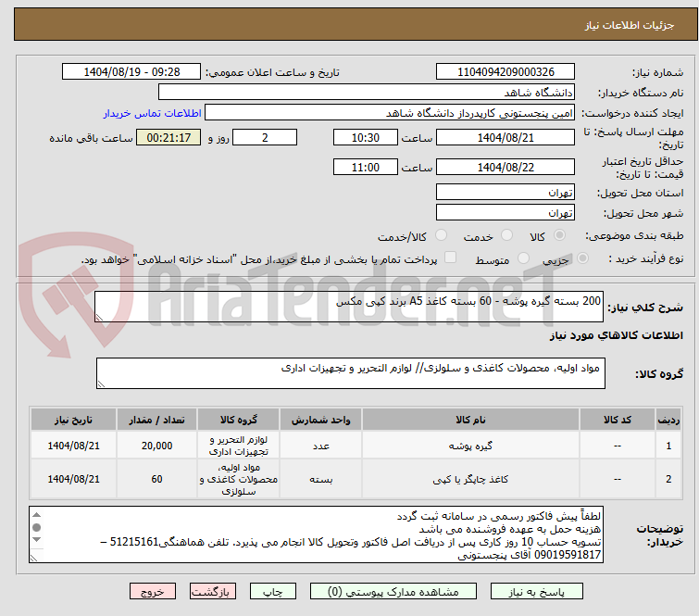Image resolution: width=699 pixels, height=616 pixels.
Task: Click the announcement date field 1404/08/19 - 09:28
Action: [x=131, y=72]
